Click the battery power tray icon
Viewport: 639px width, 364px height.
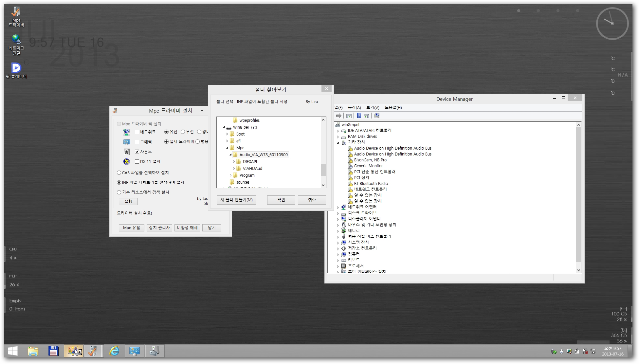[585, 352]
